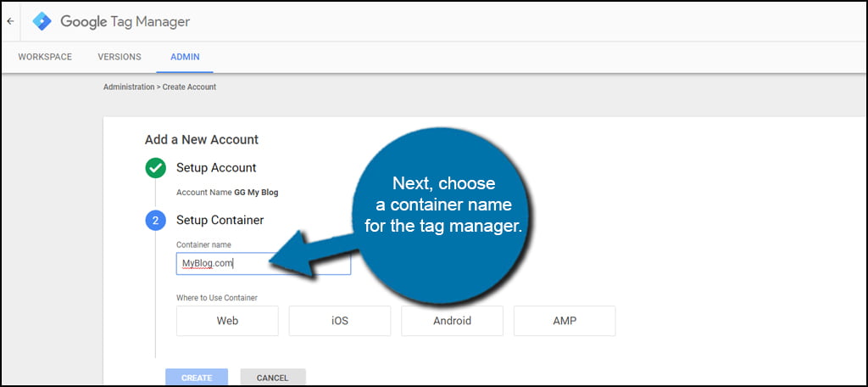Choose Android as container platform

(453, 321)
